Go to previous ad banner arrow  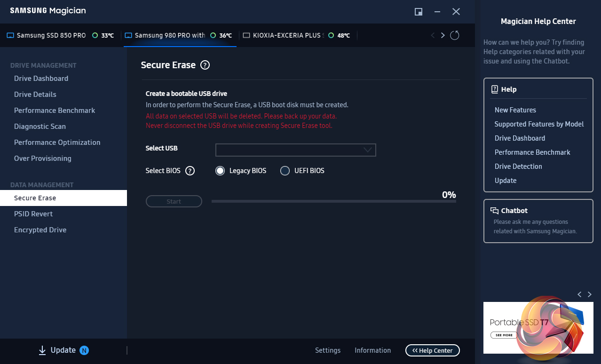[579, 294]
